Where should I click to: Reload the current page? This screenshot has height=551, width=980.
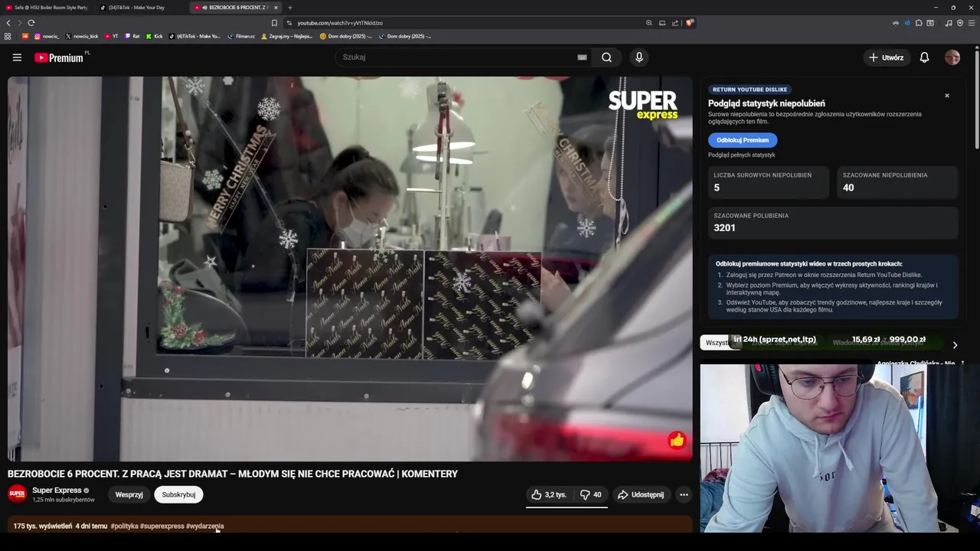point(31,23)
